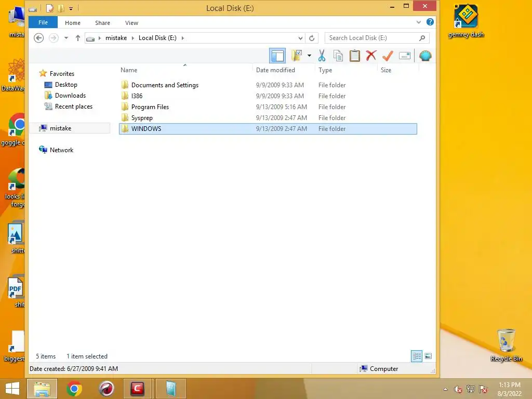Select the Documents and Settings folder

(165, 85)
